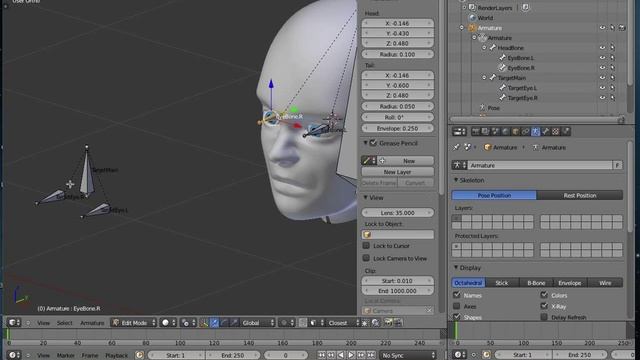Open the Armature menu in 3D header
640x360 pixels.
(92, 323)
